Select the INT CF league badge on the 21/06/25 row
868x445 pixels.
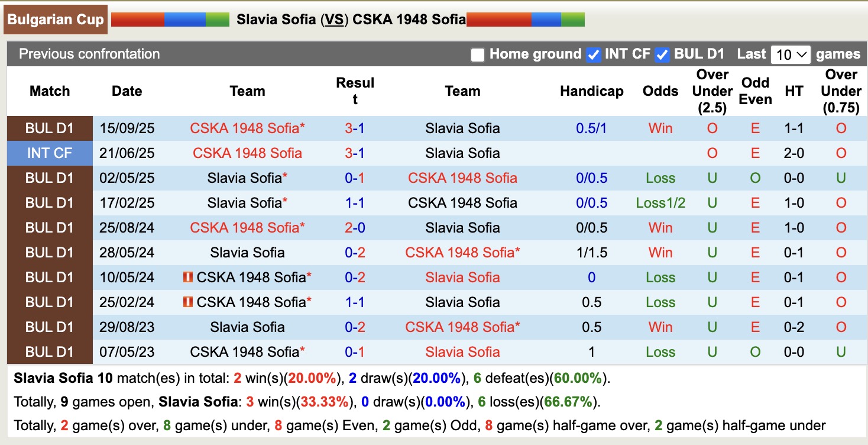point(50,153)
